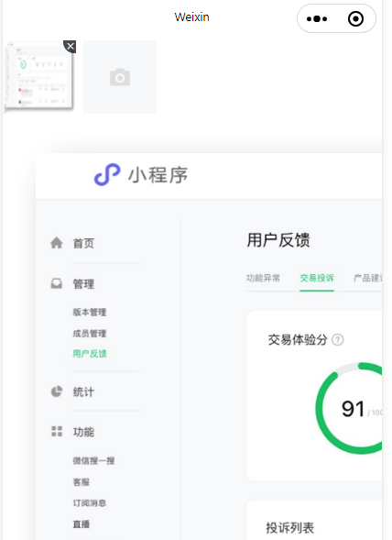Select 用户反馈 in sidebar

point(90,353)
